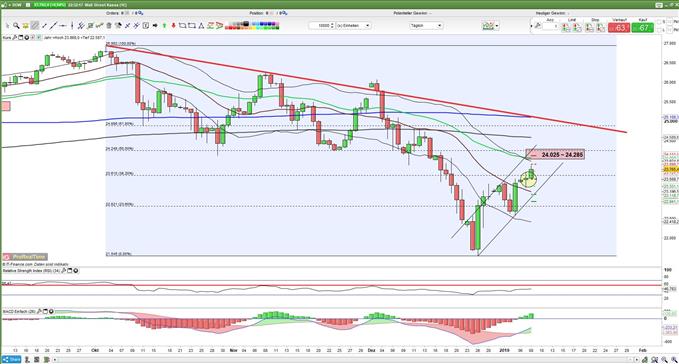Expand the chart style dropdown arrow
The height and width of the screenshot is (364, 679).
[x=497, y=26]
